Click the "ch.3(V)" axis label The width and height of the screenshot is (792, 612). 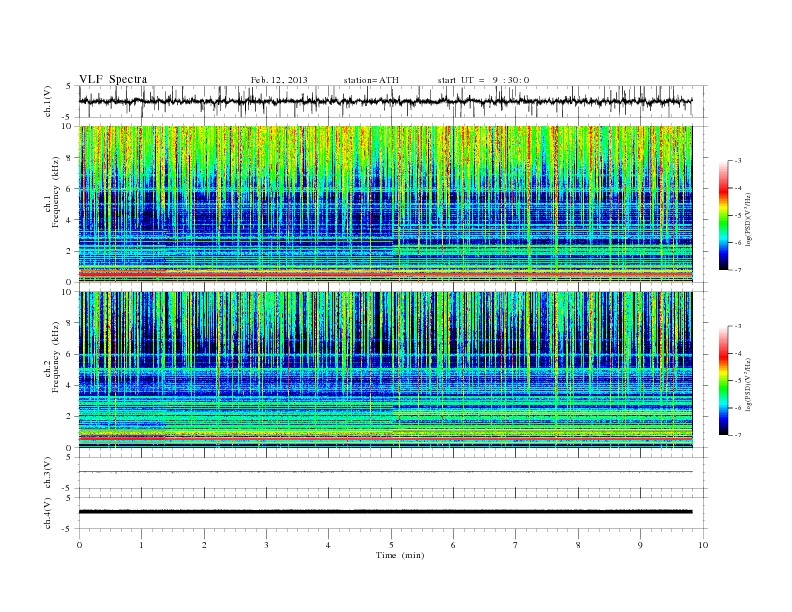[x=48, y=473]
